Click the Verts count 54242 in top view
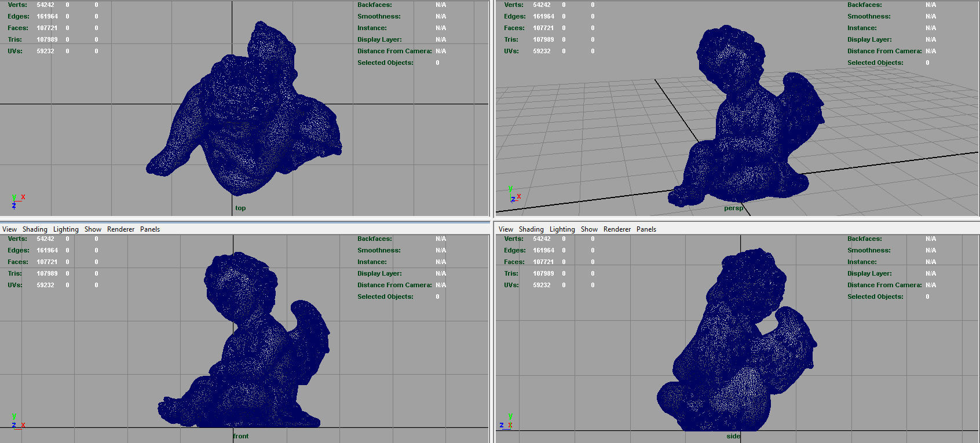 tap(45, 5)
